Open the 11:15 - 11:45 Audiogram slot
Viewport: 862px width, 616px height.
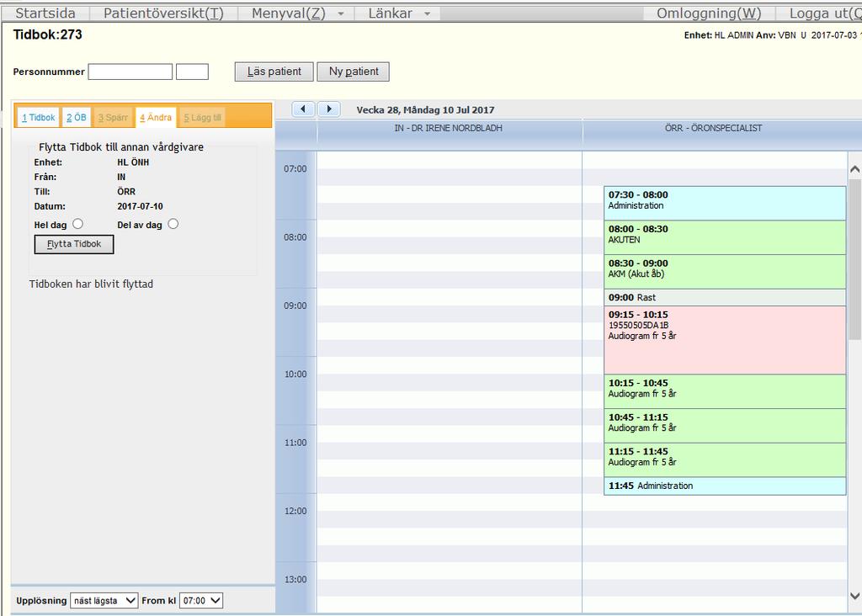725,460
